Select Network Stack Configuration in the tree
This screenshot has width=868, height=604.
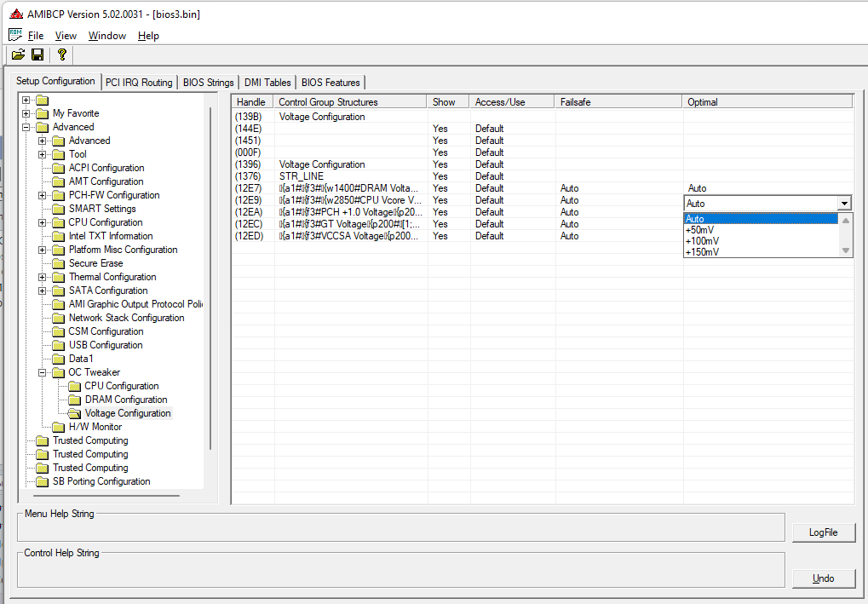point(126,318)
